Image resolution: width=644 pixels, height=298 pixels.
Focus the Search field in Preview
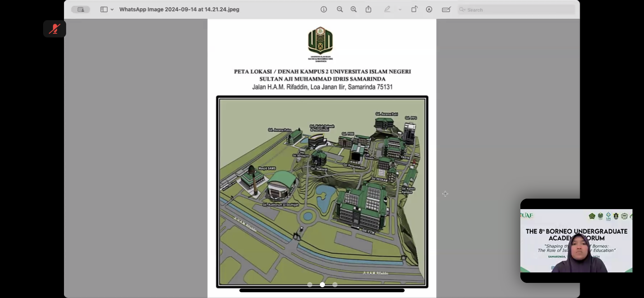pos(516,10)
